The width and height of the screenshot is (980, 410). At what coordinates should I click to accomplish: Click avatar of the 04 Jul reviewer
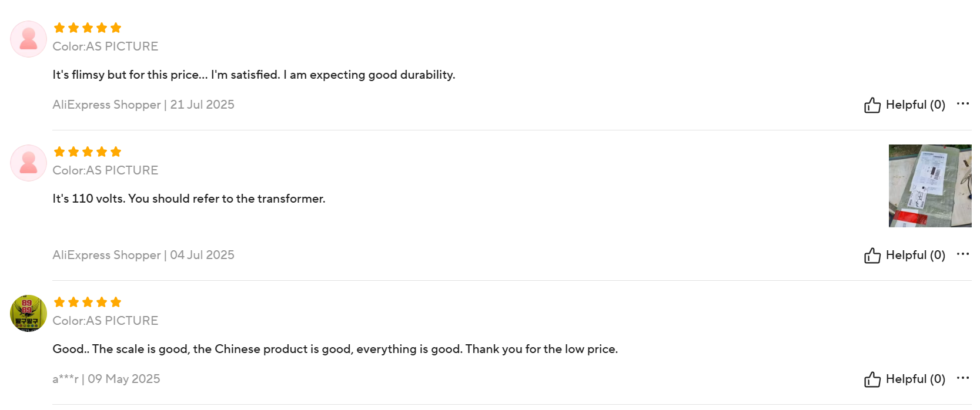(28, 163)
